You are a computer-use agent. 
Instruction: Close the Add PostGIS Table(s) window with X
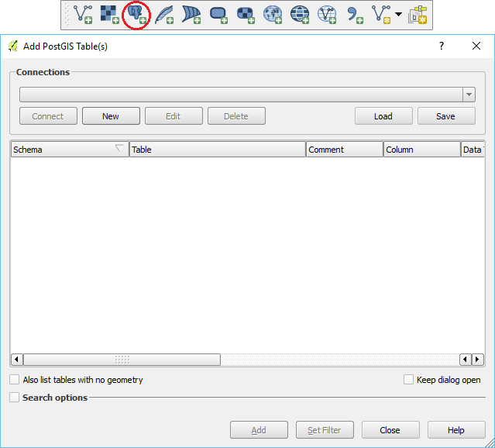[x=476, y=47]
